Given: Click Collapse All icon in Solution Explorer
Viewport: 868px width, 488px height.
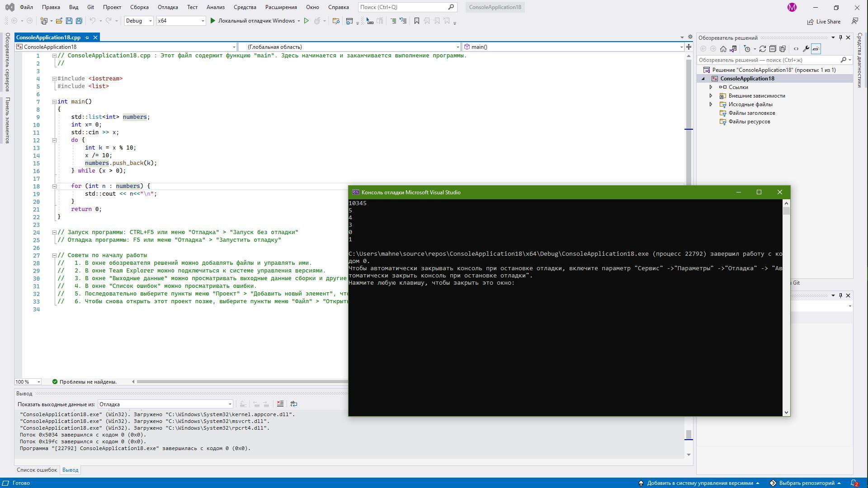Looking at the screenshot, I should (x=773, y=49).
